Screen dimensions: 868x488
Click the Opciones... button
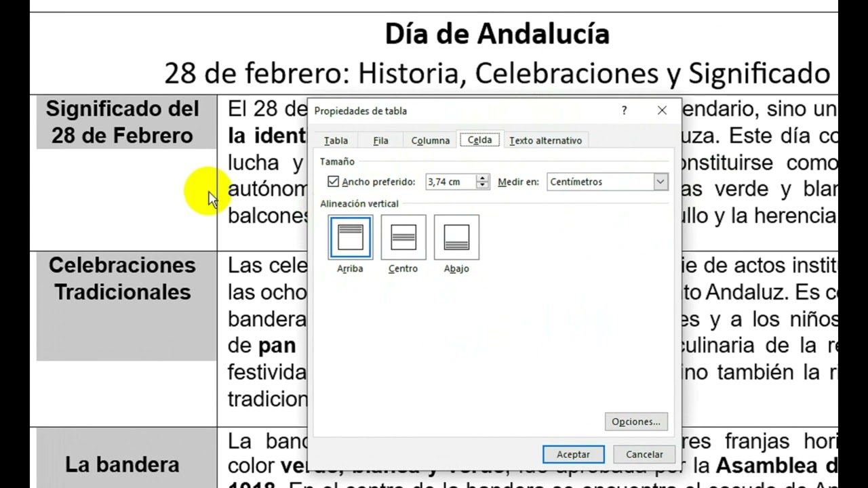636,422
